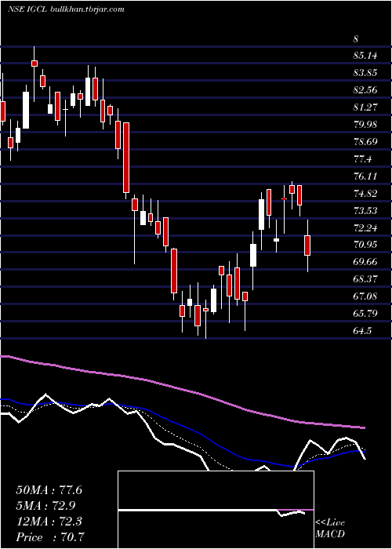Click the 65.79 price axis label
Image resolution: width=392 pixels, height=549 pixels.
tap(365, 314)
